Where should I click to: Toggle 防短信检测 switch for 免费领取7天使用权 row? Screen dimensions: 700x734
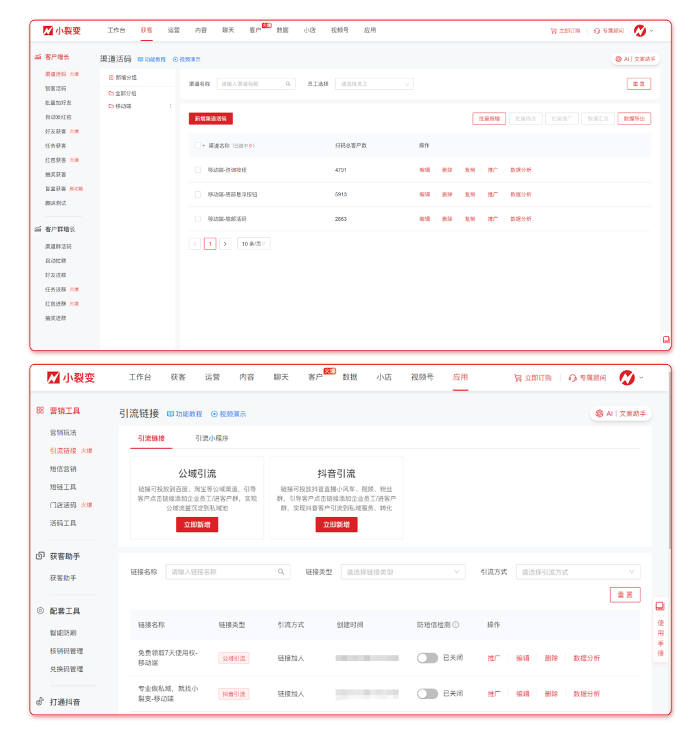(x=427, y=658)
